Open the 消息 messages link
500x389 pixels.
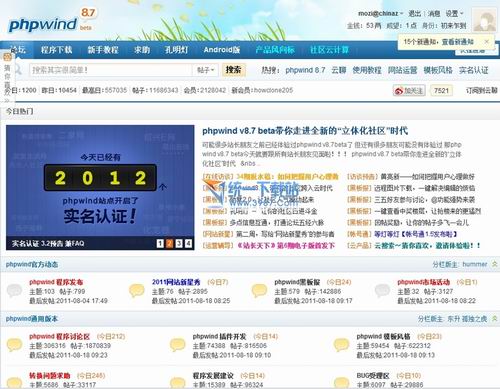point(434,14)
